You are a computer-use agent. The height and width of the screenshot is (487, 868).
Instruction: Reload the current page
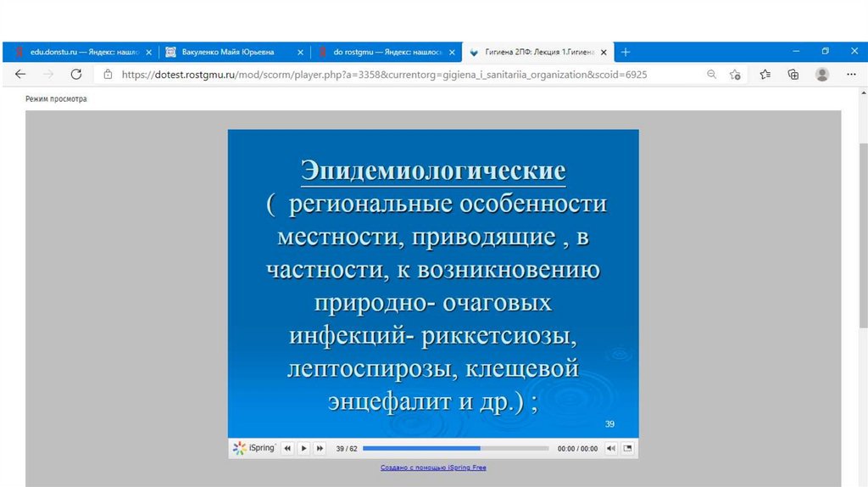coord(75,75)
